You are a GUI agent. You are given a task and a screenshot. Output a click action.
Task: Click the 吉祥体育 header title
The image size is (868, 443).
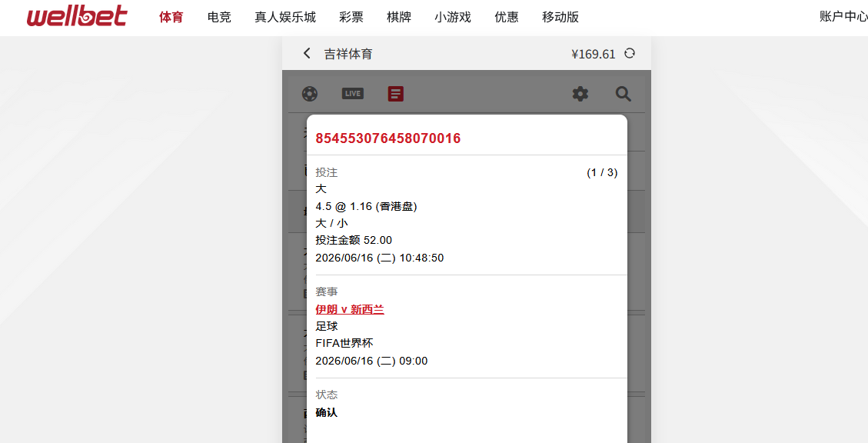(x=348, y=54)
